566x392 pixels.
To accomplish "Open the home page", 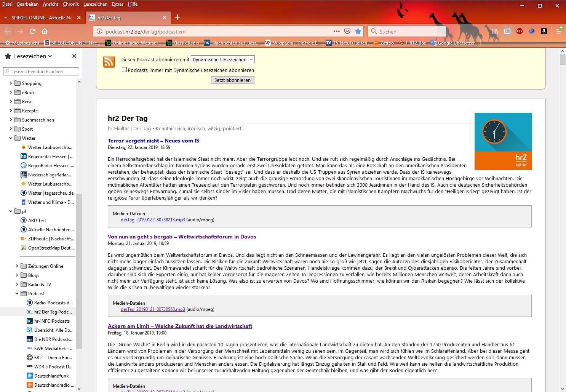I will pos(45,31).
